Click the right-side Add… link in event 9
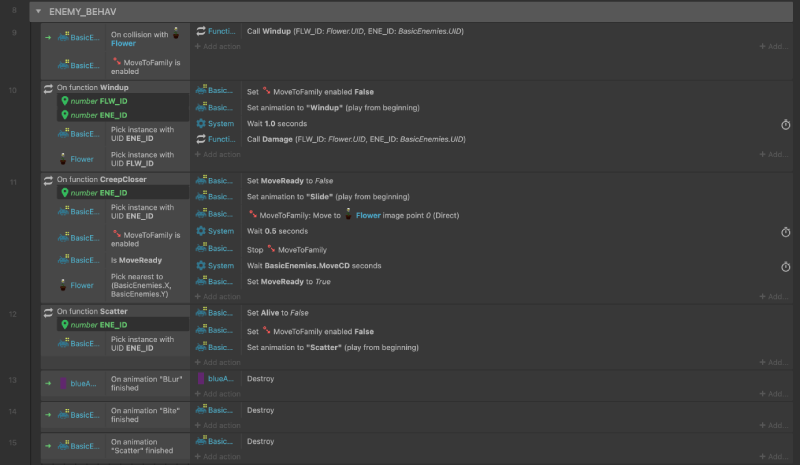800x465 pixels. [x=774, y=46]
